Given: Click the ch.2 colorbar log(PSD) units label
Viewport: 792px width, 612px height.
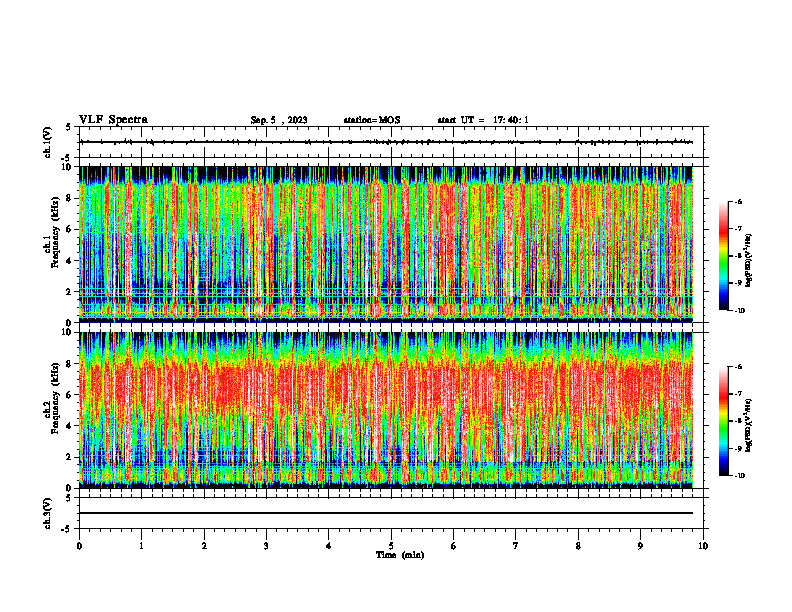Looking at the screenshot, I should [749, 426].
